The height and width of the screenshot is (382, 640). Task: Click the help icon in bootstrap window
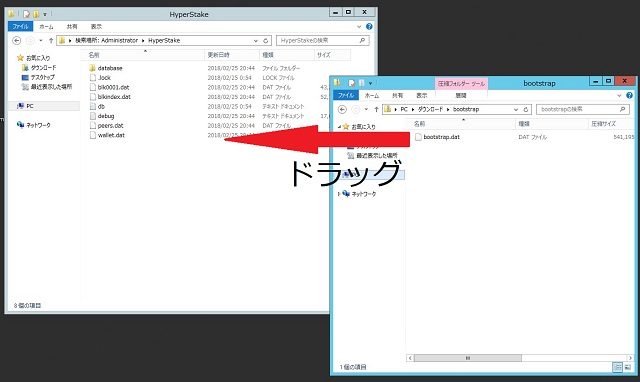(629, 96)
